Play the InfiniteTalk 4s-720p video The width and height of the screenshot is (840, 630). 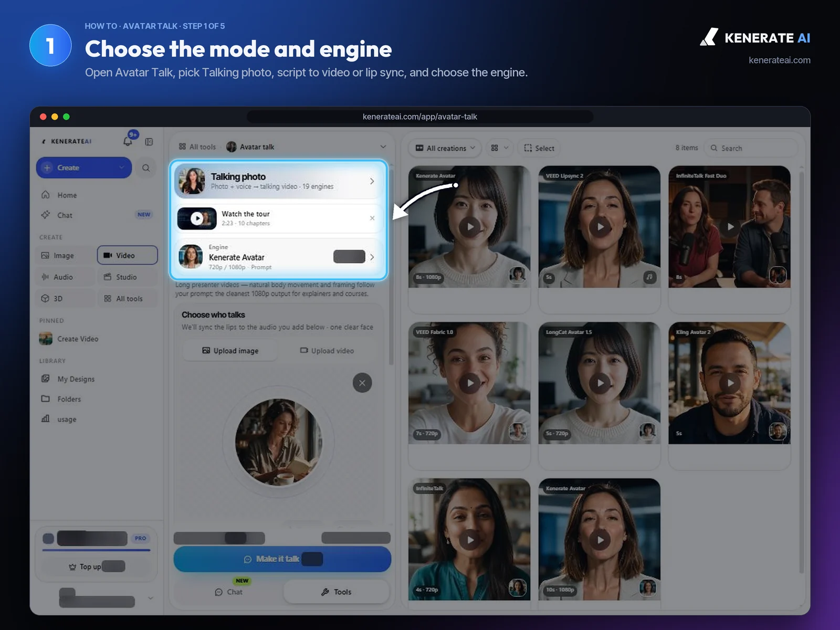tap(470, 540)
